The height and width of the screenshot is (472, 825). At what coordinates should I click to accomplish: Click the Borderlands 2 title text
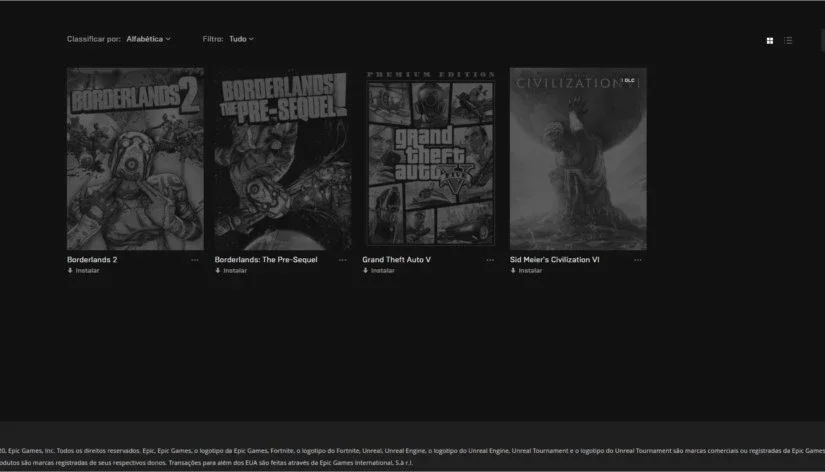click(92, 259)
